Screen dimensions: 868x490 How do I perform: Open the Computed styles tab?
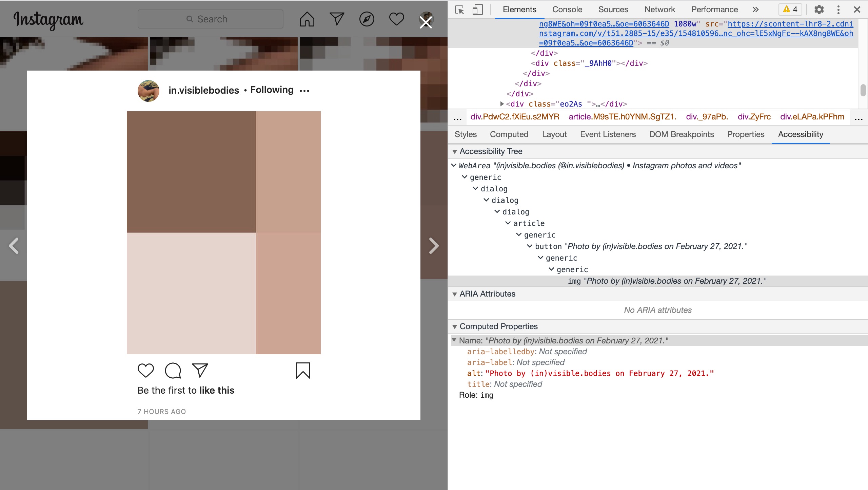coord(509,134)
